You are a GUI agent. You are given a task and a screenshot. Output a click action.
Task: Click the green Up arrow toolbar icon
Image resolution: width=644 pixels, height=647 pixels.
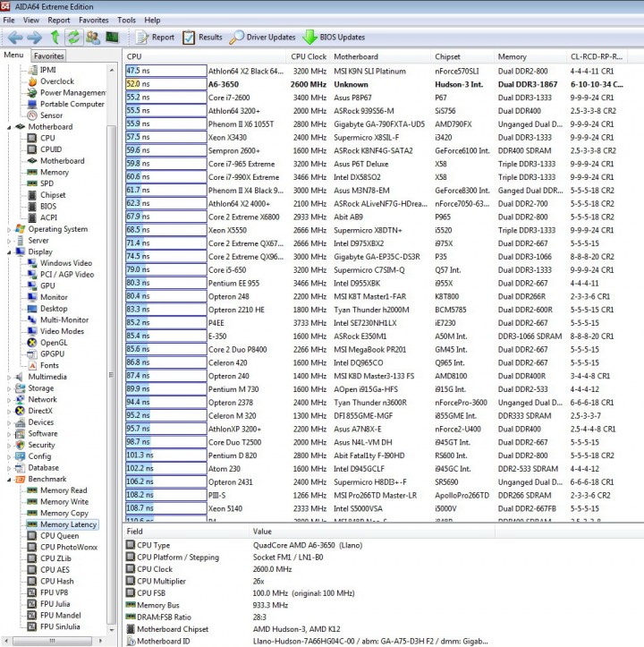coord(55,38)
